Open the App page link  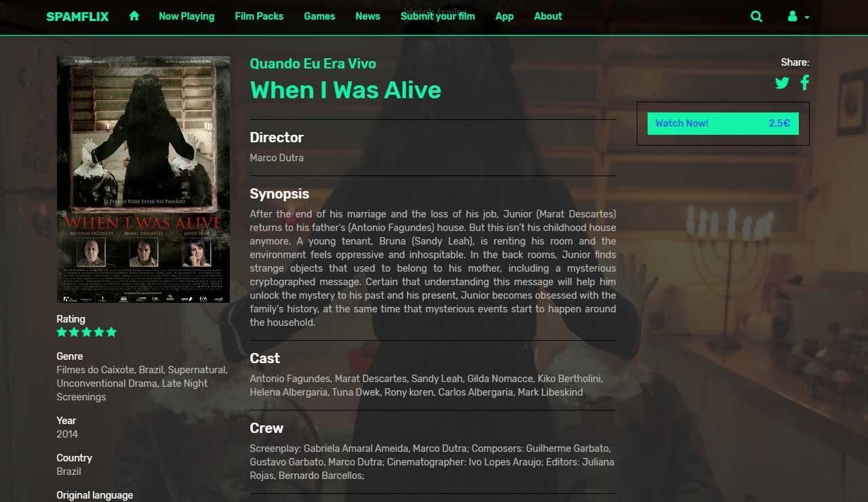(505, 16)
